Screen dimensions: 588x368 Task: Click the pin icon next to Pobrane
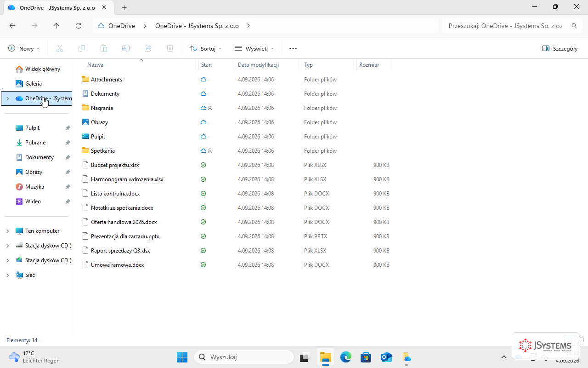68,143
